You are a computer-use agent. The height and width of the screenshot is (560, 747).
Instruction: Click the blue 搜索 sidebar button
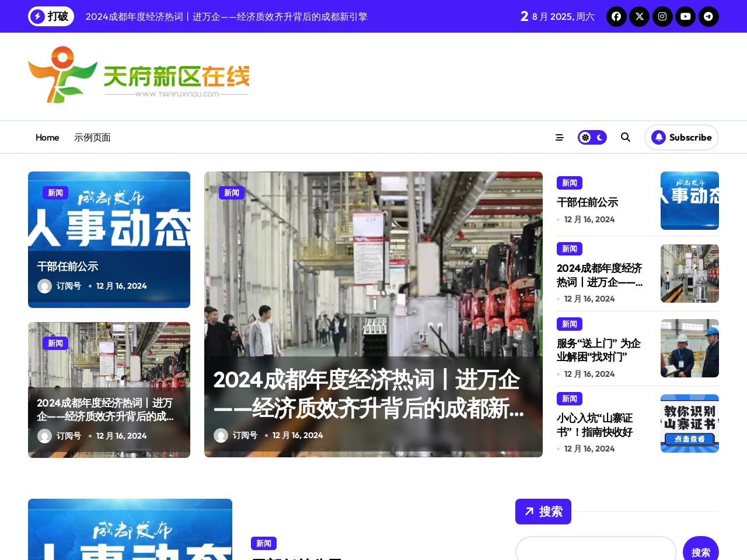coord(543,512)
